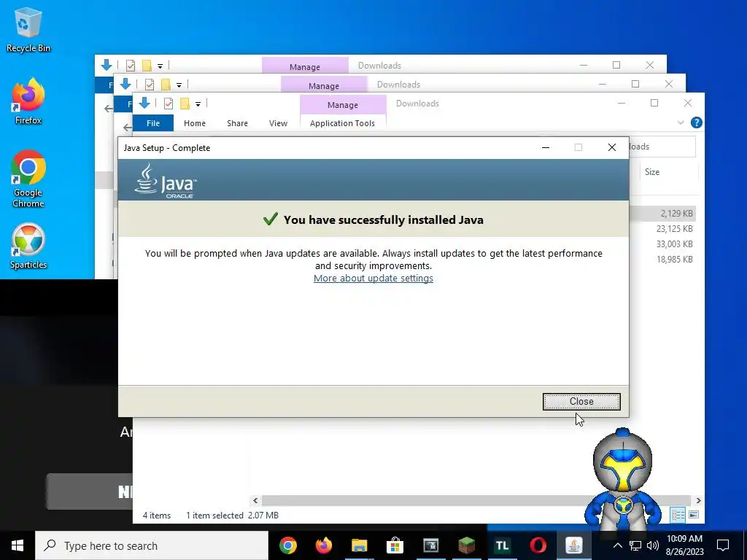Click the blue download arrow icon in front window's title bar
The height and width of the screenshot is (560, 747).
tap(144, 103)
